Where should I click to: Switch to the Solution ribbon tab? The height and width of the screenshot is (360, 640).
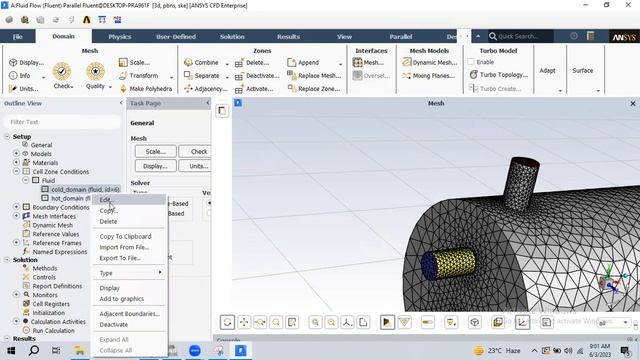tap(232, 37)
